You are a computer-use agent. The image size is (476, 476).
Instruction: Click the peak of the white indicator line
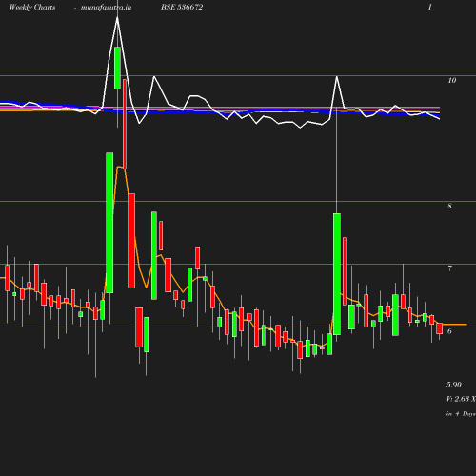[x=117, y=17]
